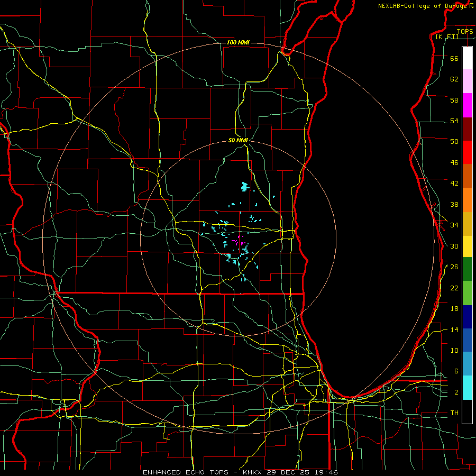Click the light green legend swatch
This screenshot has height=476, width=476.
467,293
